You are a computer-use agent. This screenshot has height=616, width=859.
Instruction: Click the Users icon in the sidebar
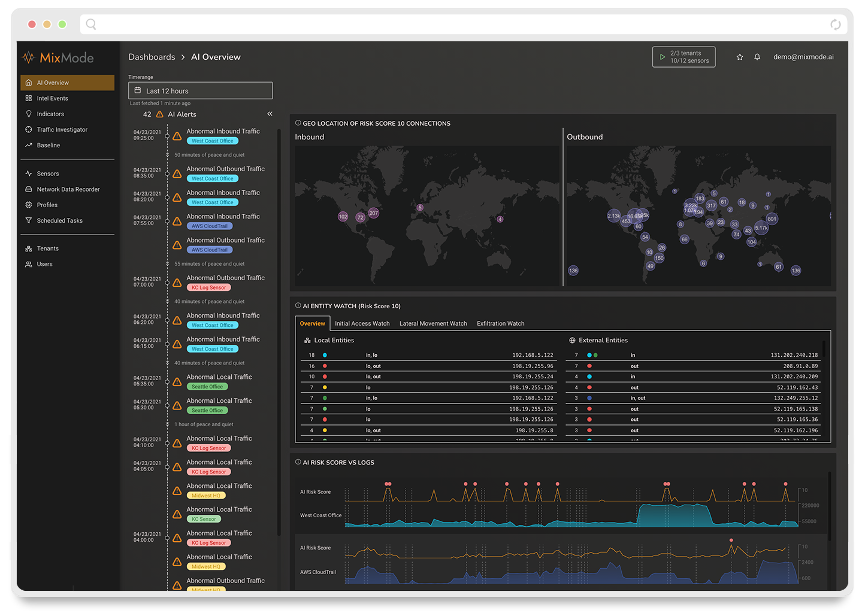(28, 264)
